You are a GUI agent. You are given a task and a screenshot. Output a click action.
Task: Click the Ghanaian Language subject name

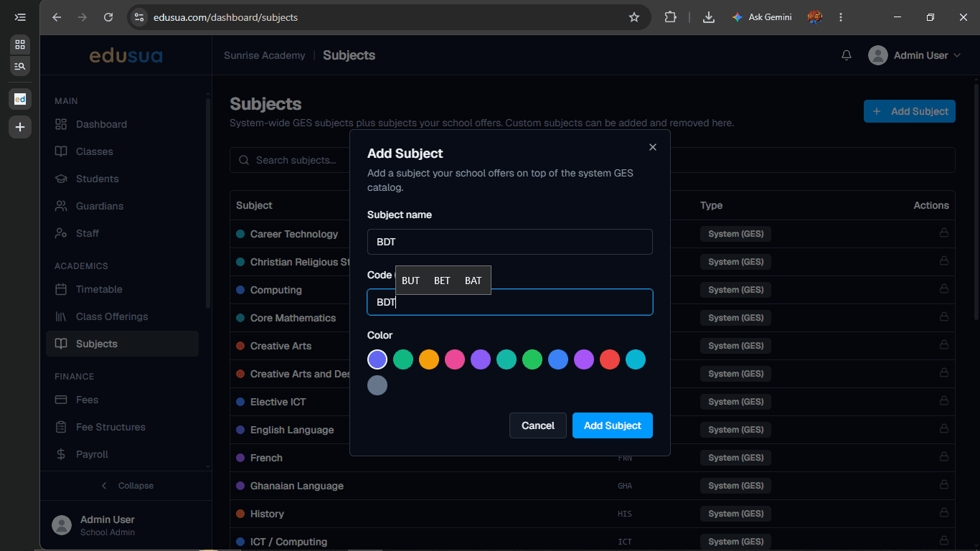click(297, 486)
